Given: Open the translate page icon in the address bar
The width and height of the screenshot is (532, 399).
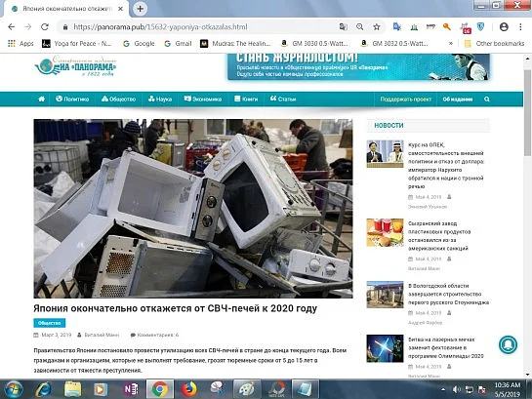Looking at the screenshot, I should [344, 26].
